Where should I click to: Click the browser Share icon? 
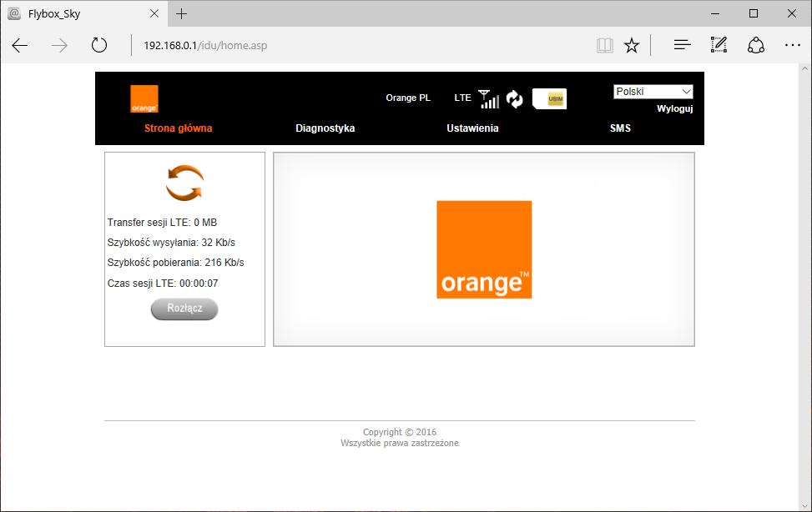[755, 46]
